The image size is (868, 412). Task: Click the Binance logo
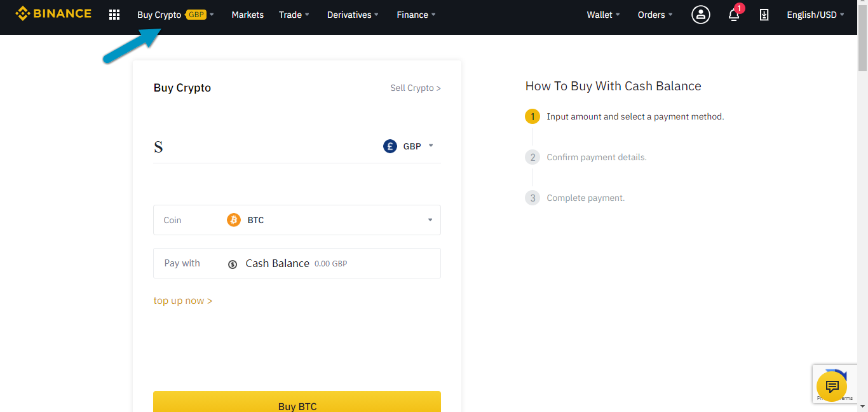pos(53,13)
